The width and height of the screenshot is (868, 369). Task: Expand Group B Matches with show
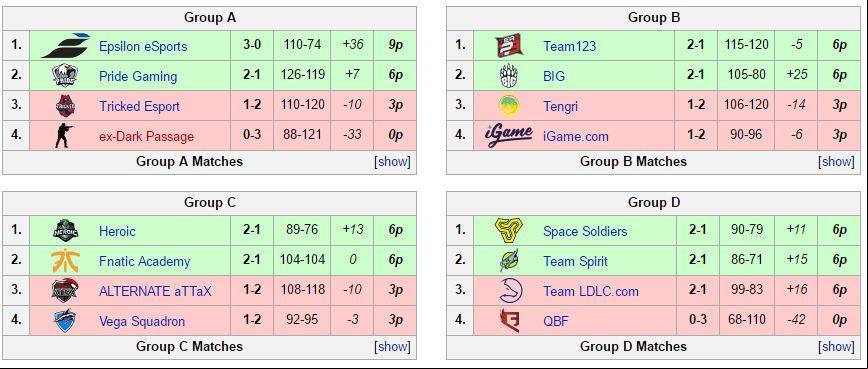[x=836, y=162]
